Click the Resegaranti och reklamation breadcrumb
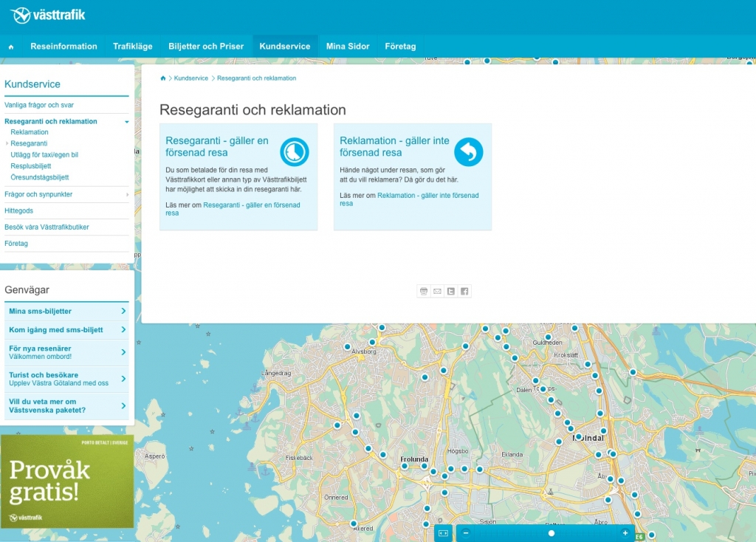This screenshot has width=756, height=542. pyautogui.click(x=256, y=78)
